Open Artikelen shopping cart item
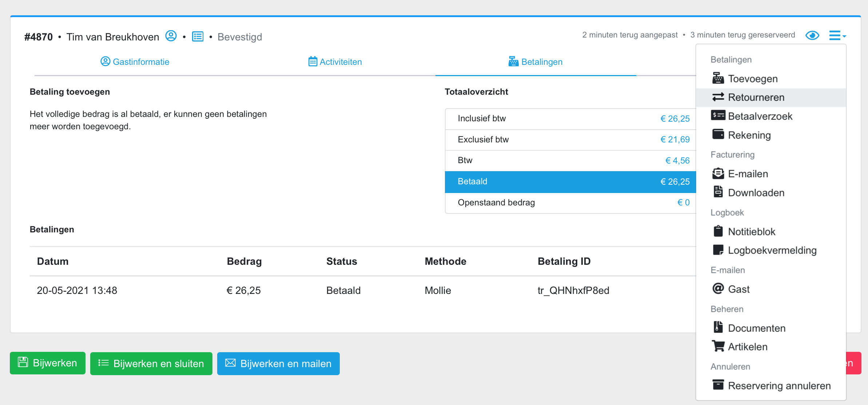 click(x=747, y=347)
